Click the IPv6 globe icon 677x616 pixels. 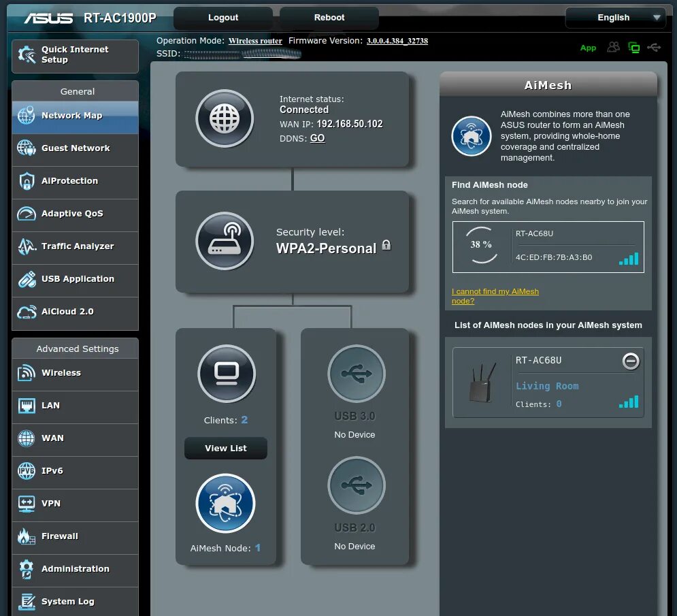click(x=27, y=471)
